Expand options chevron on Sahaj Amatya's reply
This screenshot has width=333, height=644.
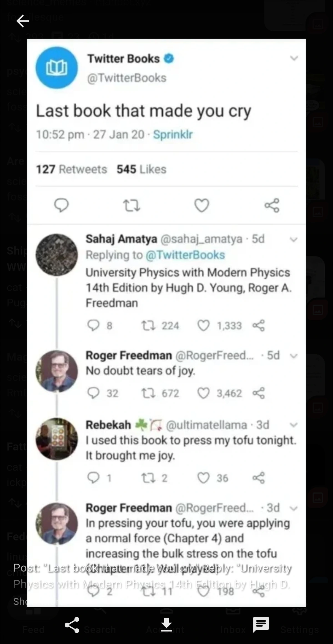[x=294, y=239]
